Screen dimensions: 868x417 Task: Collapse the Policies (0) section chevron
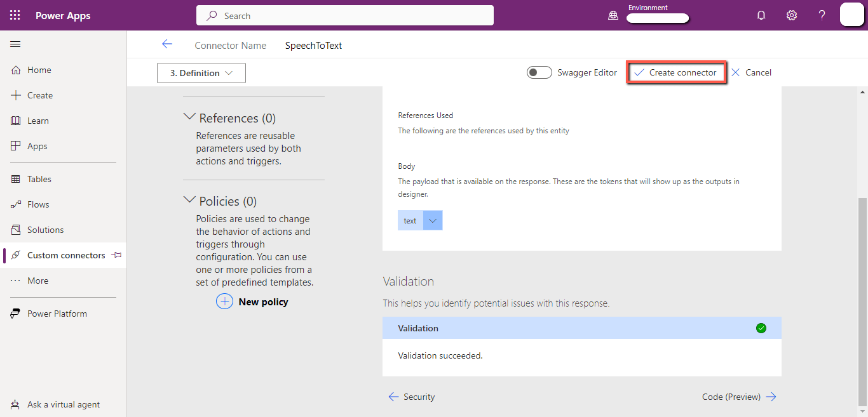point(189,200)
